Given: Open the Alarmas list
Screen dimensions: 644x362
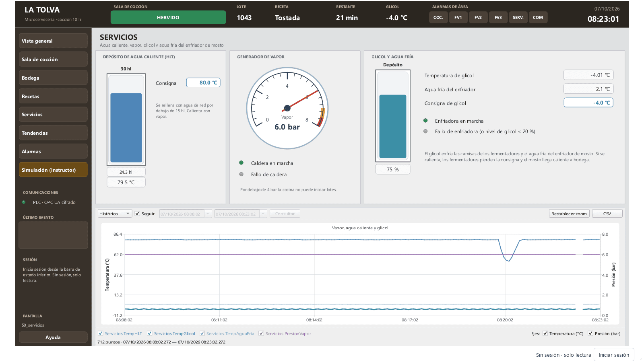Looking at the screenshot, I should coord(53,151).
